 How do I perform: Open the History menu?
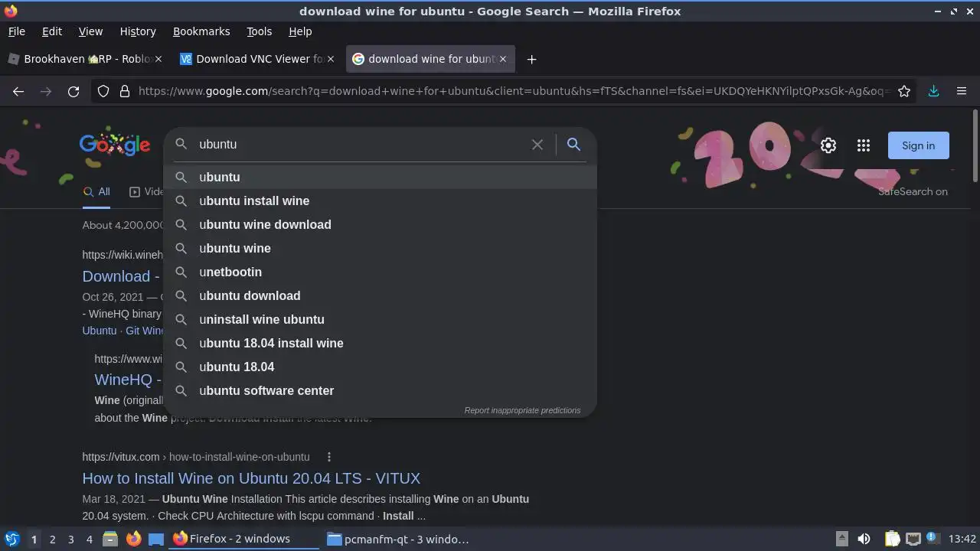pyautogui.click(x=138, y=31)
